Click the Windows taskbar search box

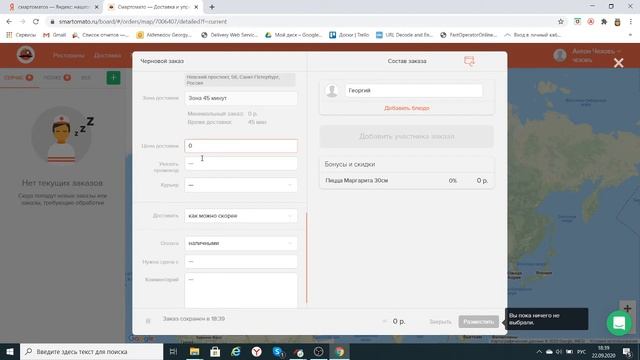pos(91,351)
